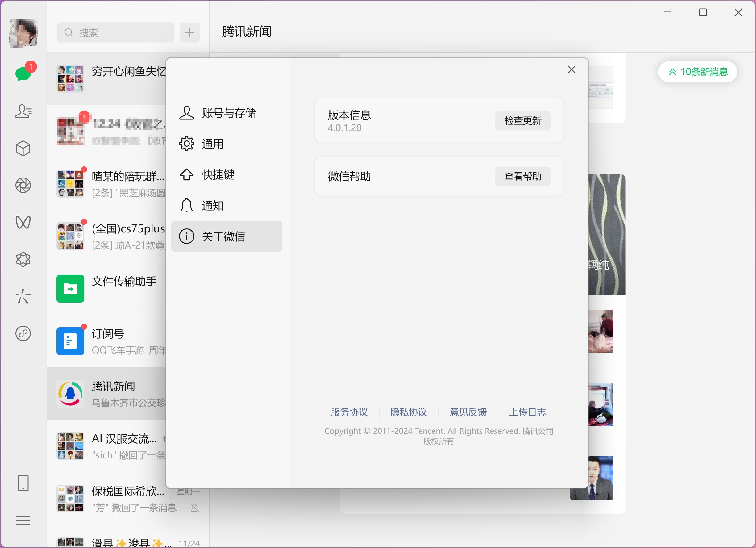Open the hamburger menu at sidebar bottom
Image resolution: width=756 pixels, height=548 pixels.
pyautogui.click(x=23, y=520)
